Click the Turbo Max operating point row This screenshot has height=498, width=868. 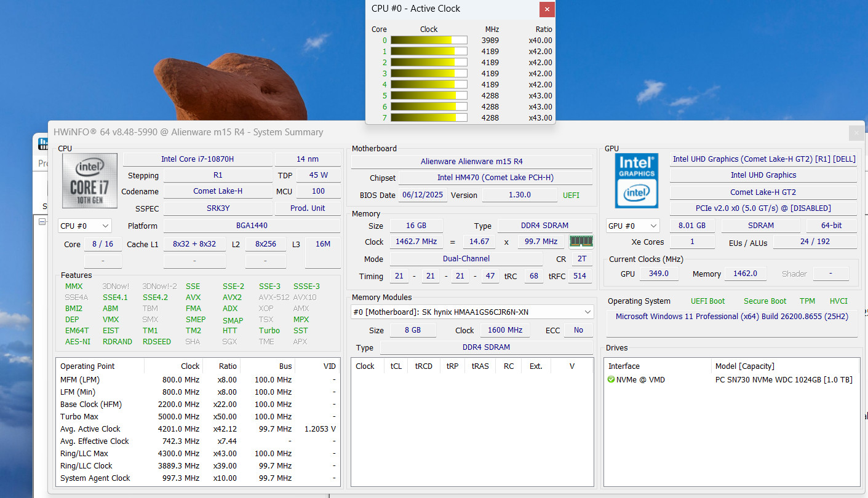pyautogui.click(x=197, y=417)
